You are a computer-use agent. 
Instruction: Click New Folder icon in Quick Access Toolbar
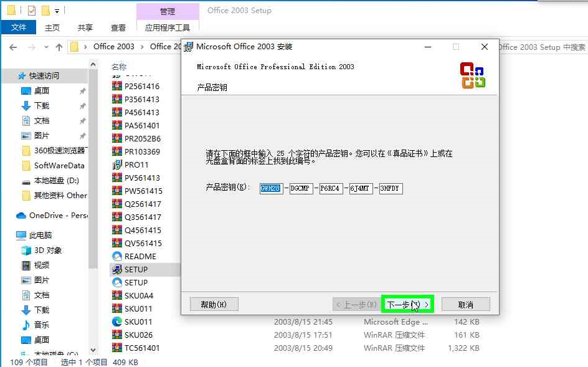click(45, 11)
